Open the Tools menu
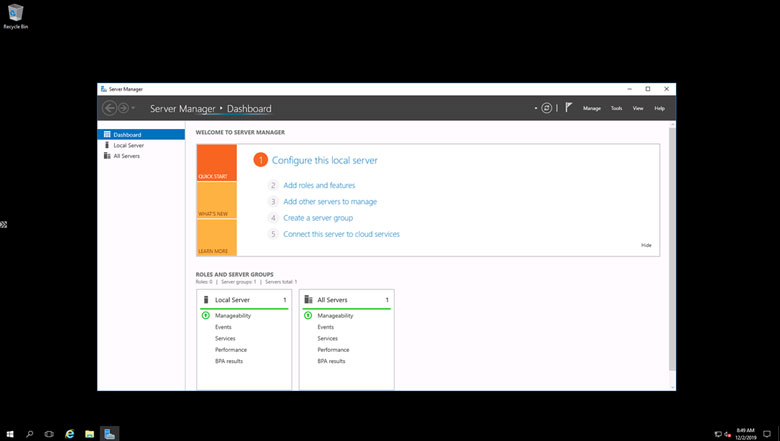Viewport: 780px width, 441px height. [x=616, y=108]
